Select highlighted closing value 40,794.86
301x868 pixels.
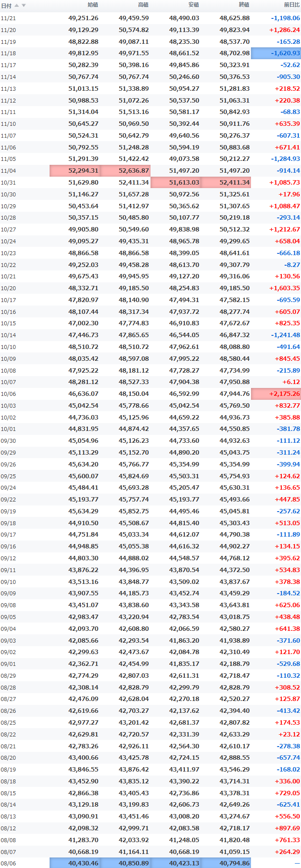(226, 863)
